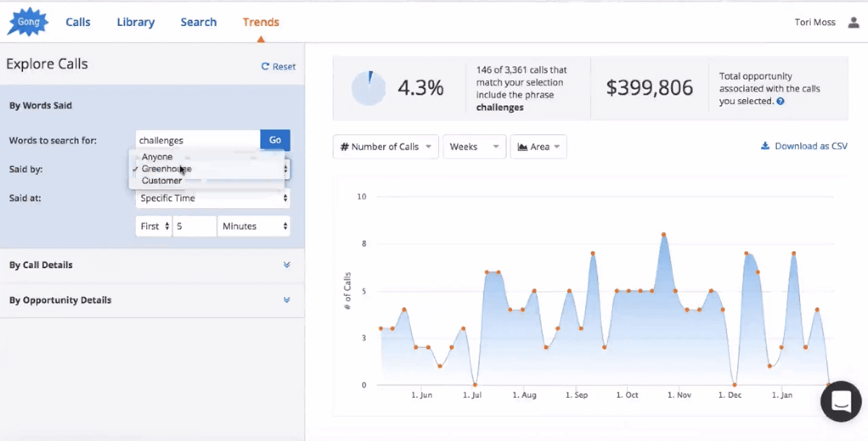Click the area chart icon in chart selector
Viewport: 868px width, 441px height.
point(523,147)
